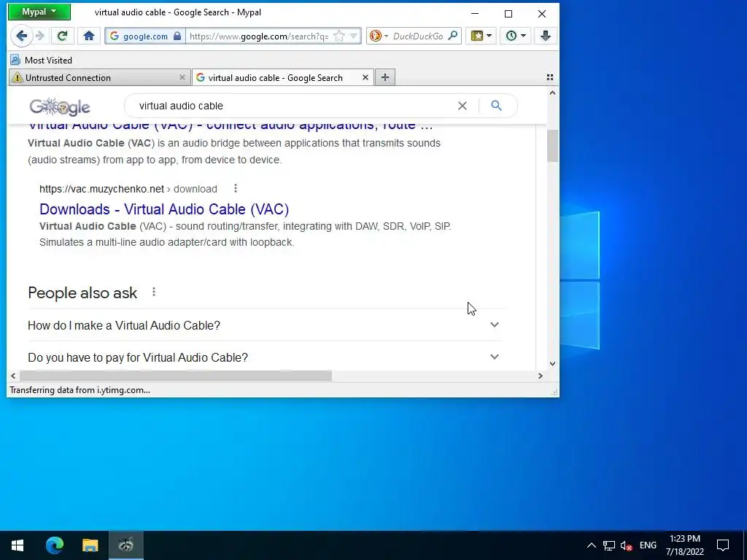This screenshot has width=747, height=560.
Task: Show all tabs grid icon
Action: (550, 77)
